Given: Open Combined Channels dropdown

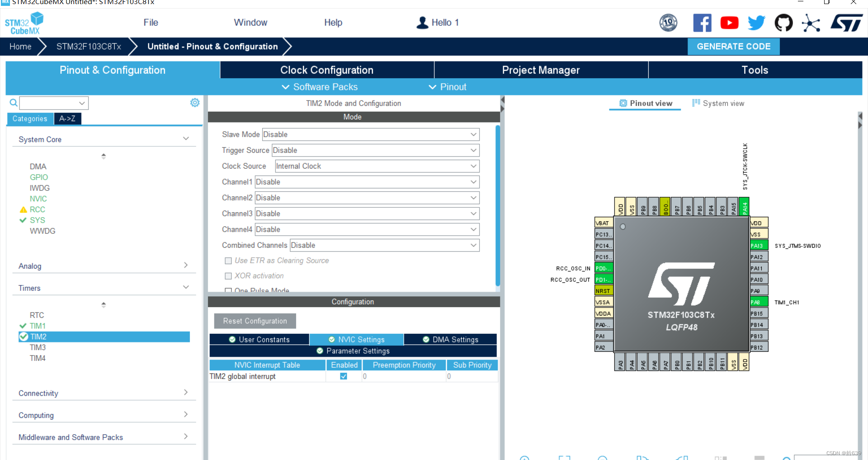Looking at the screenshot, I should click(x=384, y=245).
